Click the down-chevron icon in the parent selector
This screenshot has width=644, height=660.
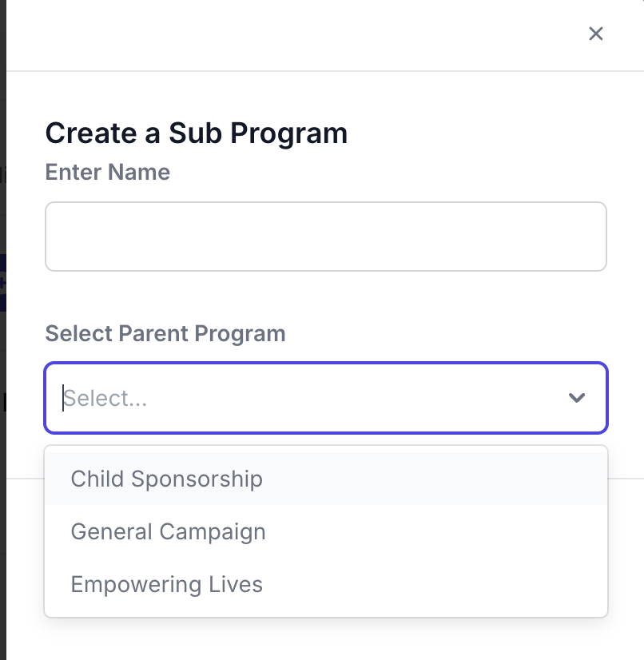(x=577, y=398)
